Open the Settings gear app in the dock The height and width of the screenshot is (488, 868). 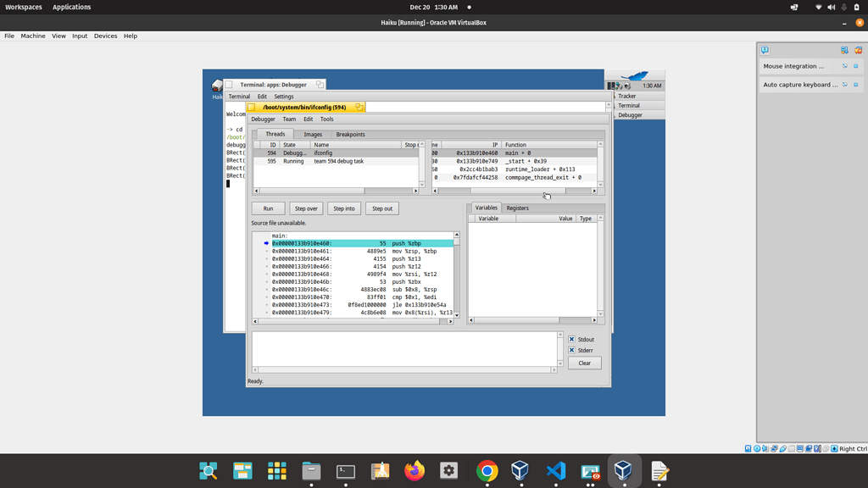[x=448, y=471]
